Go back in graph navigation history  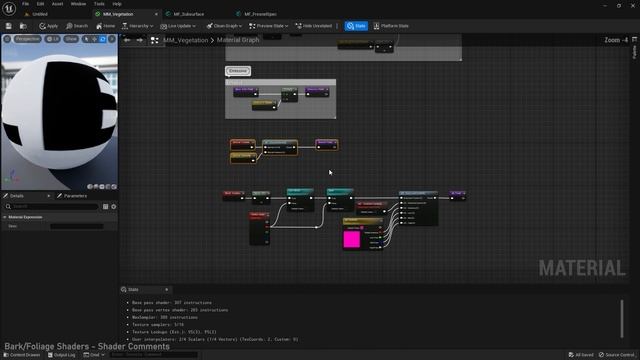(127, 40)
